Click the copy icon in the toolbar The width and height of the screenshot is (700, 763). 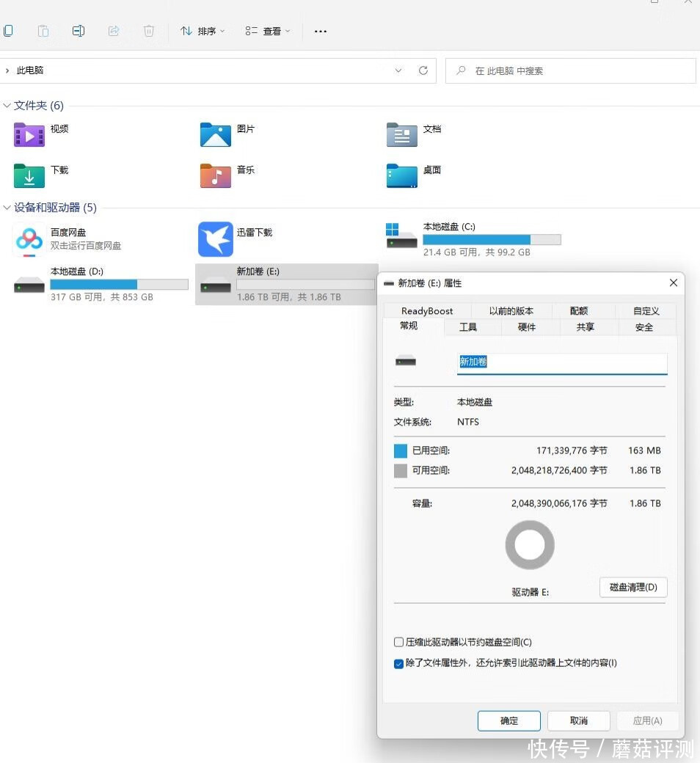click(x=8, y=31)
